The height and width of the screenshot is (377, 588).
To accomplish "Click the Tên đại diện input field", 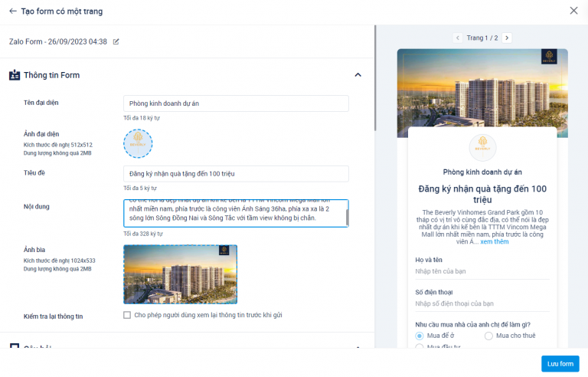I will click(x=236, y=103).
